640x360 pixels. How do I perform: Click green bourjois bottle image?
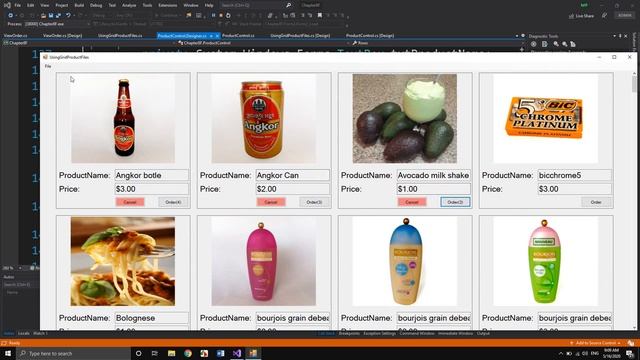tap(546, 261)
